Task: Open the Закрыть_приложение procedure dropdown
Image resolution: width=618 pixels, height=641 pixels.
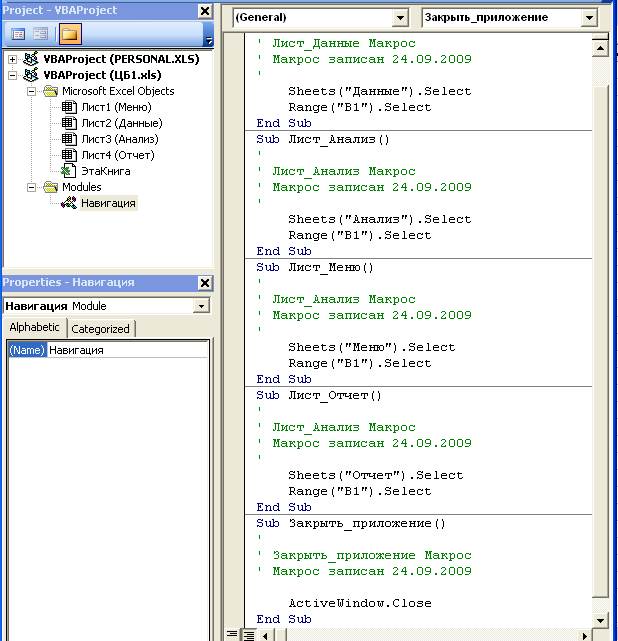Action: [x=589, y=18]
